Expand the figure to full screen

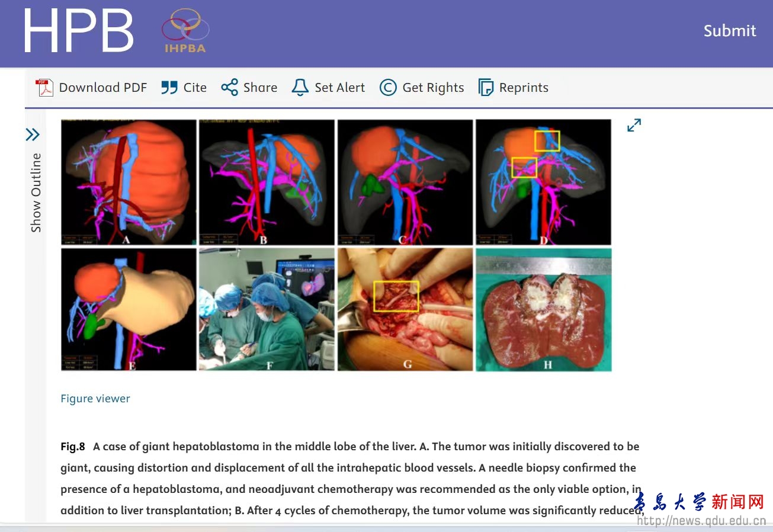click(634, 125)
